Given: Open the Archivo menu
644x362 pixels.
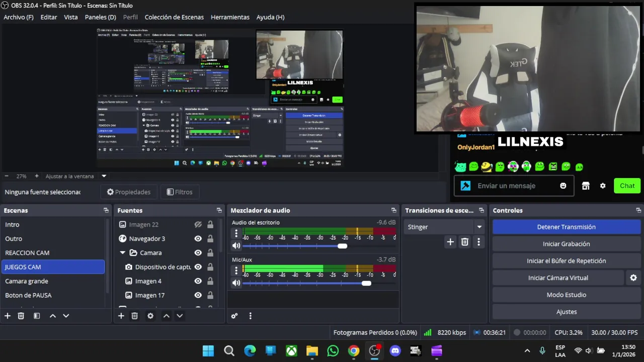Looking at the screenshot, I should [x=19, y=17].
